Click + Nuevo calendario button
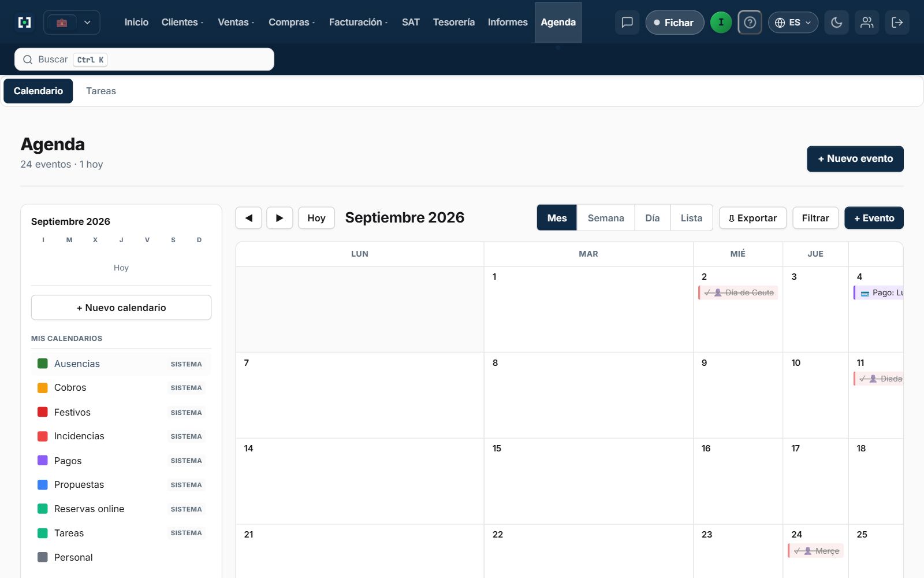The width and height of the screenshot is (924, 578). click(x=121, y=307)
